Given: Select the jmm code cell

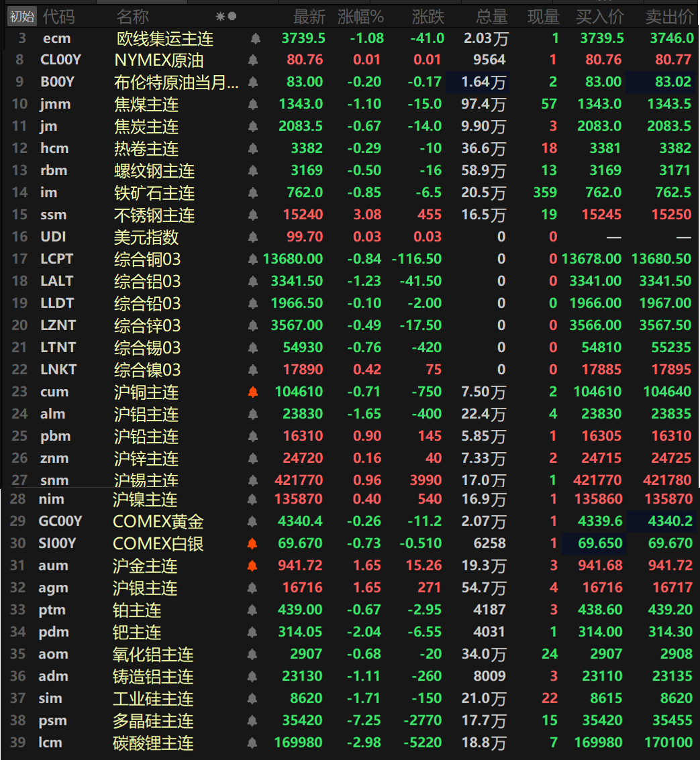Looking at the screenshot, I should (55, 104).
